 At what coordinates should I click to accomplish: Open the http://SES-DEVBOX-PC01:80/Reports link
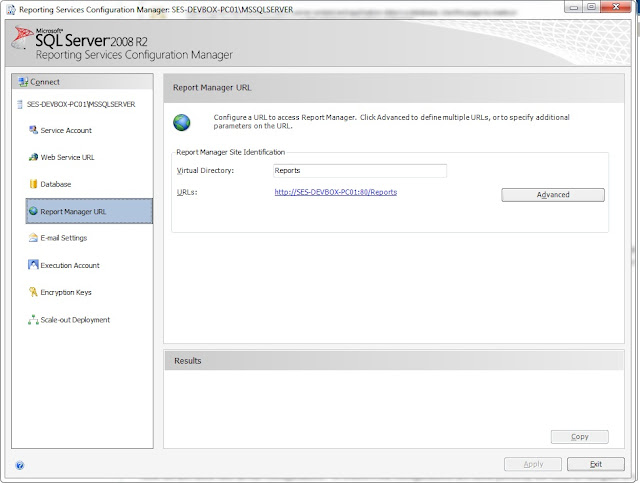[336, 192]
